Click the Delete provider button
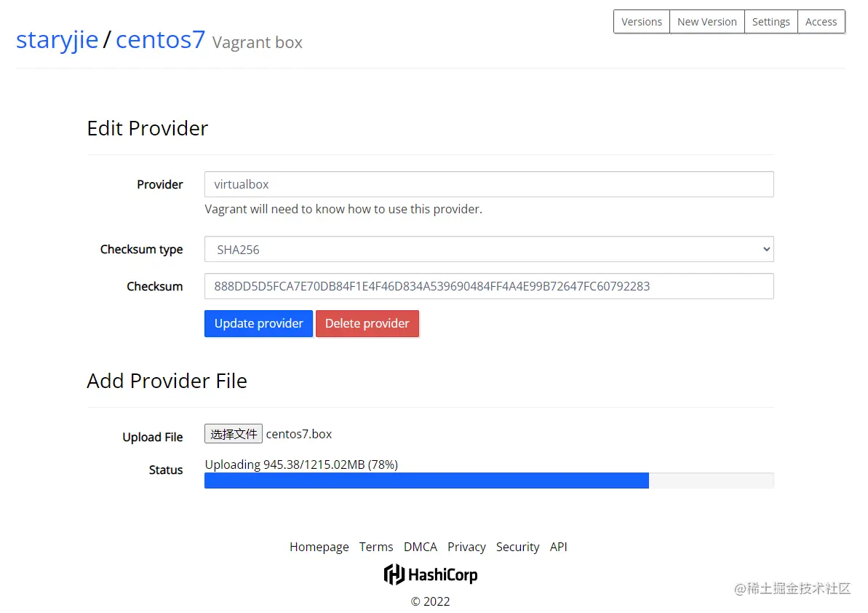 pos(367,323)
